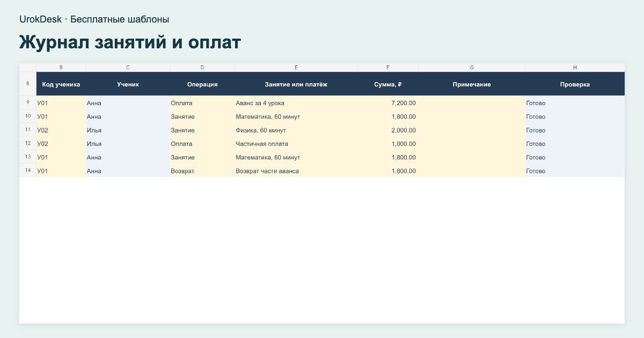The image size is (644, 338).
Task: Select row number 9
Action: 28,102
